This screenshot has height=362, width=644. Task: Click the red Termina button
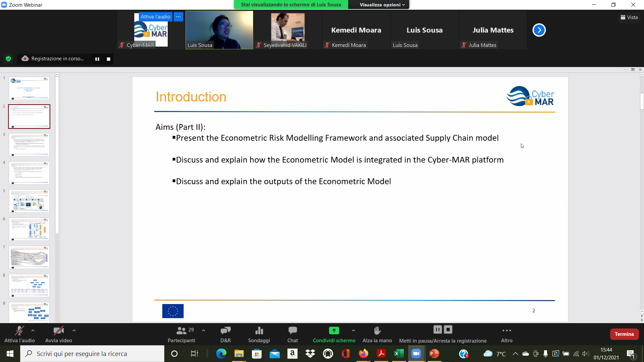(x=624, y=334)
